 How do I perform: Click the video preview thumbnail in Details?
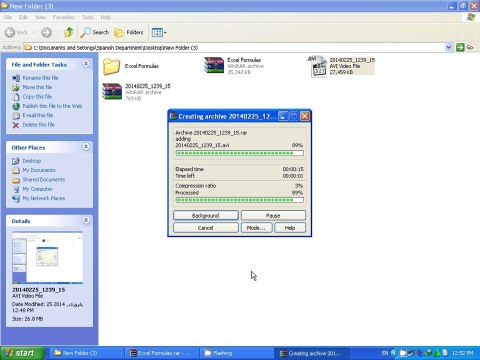(47, 258)
